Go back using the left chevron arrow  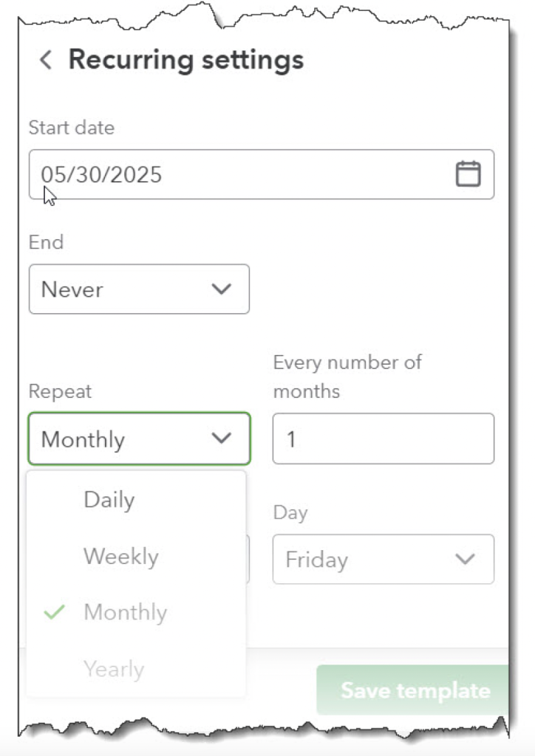[x=46, y=60]
